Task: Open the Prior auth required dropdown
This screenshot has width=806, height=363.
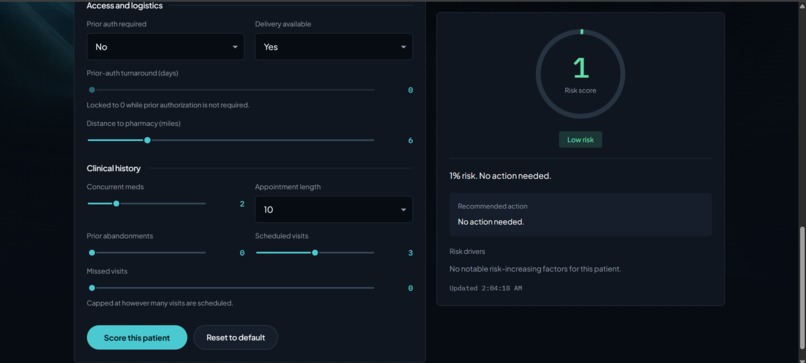Action: point(166,47)
